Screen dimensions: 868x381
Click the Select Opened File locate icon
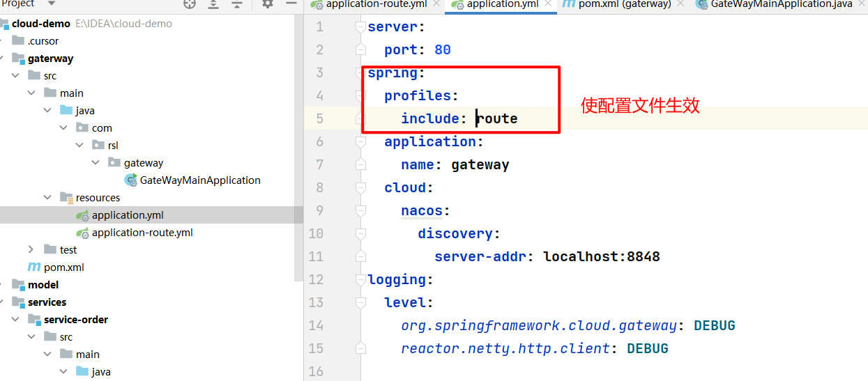[x=190, y=3]
